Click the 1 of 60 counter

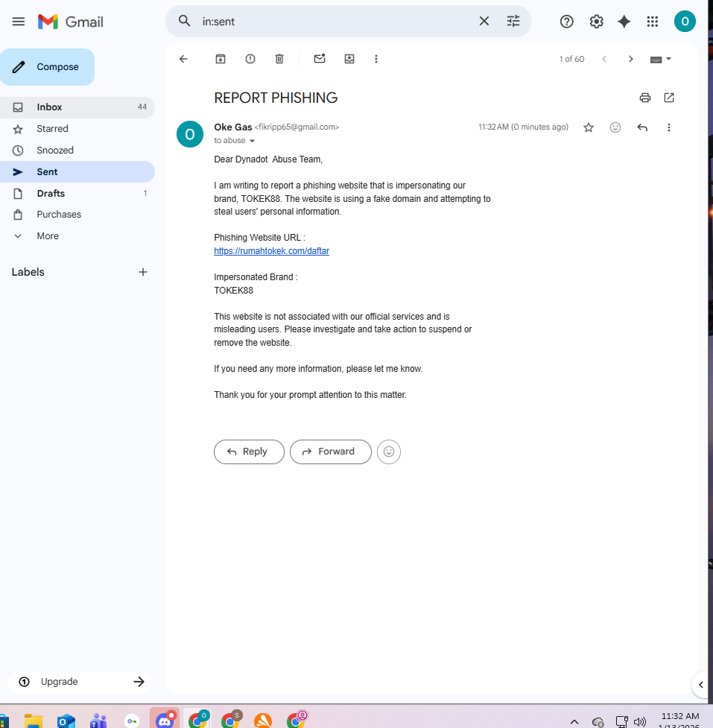pyautogui.click(x=571, y=59)
